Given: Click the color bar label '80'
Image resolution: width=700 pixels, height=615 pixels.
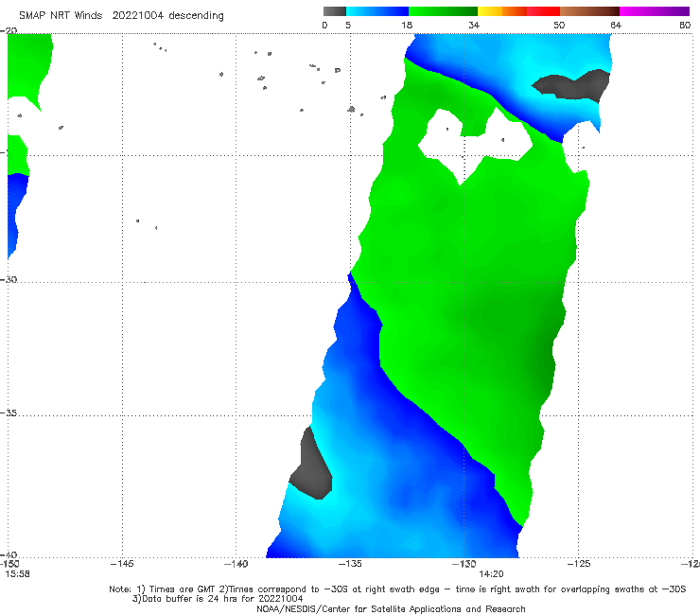Looking at the screenshot, I should pos(685,26).
